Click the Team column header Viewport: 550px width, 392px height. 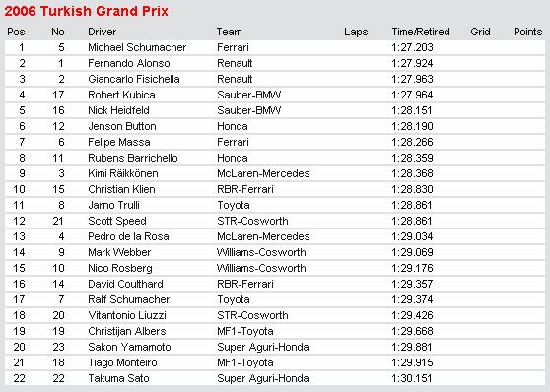[x=229, y=32]
